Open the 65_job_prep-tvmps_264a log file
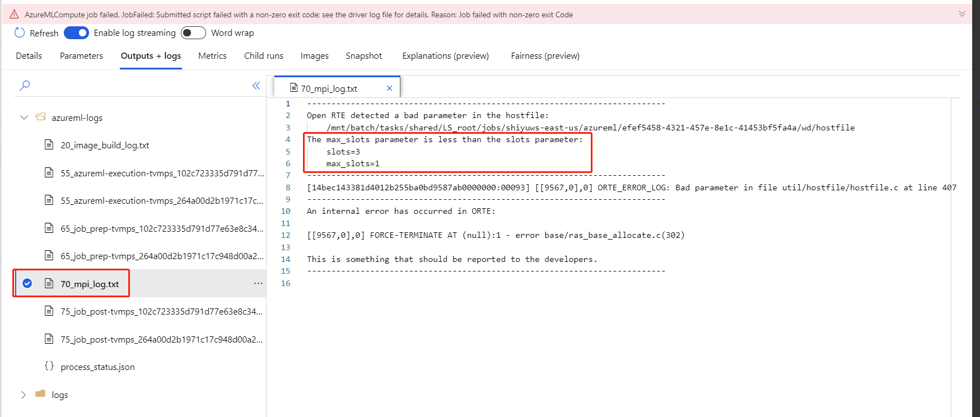980x417 pixels. pos(161,256)
